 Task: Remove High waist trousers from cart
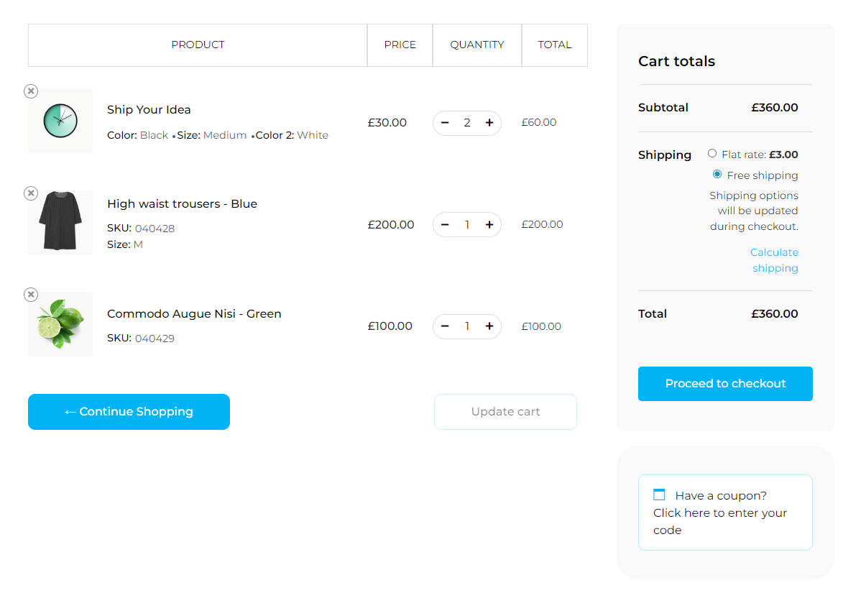pos(30,193)
